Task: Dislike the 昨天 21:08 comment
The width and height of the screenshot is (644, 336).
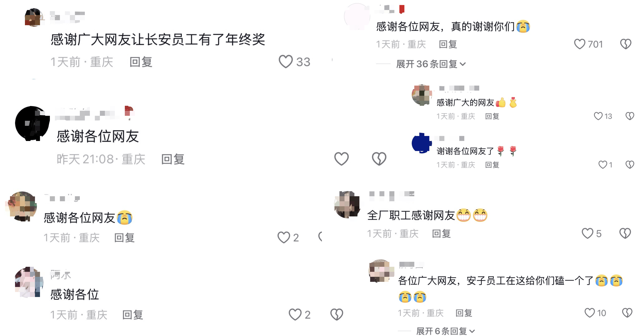Action: [x=379, y=159]
